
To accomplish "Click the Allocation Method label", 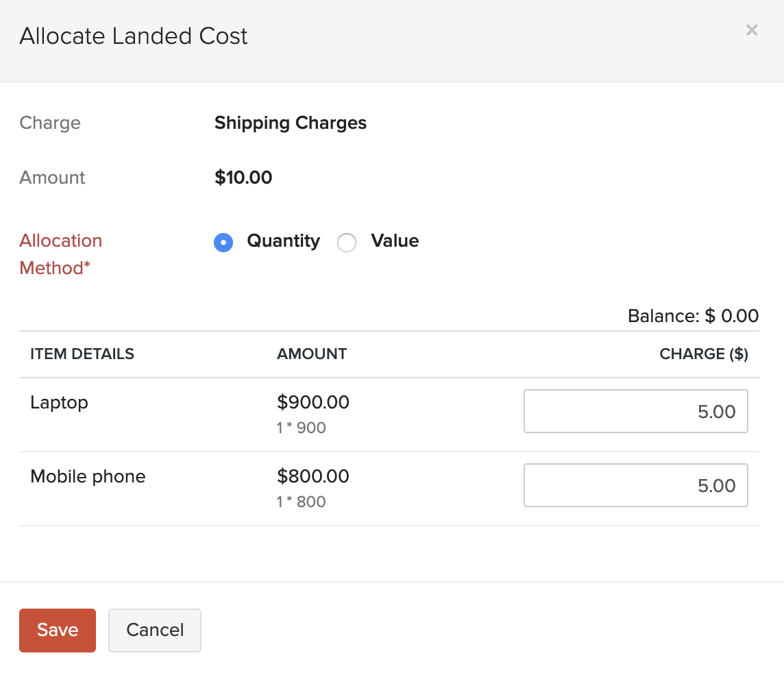I will click(x=60, y=254).
